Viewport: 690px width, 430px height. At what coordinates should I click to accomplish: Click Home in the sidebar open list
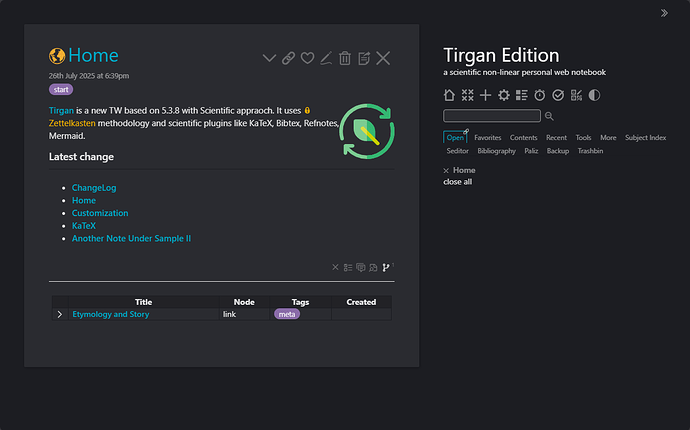(x=464, y=170)
